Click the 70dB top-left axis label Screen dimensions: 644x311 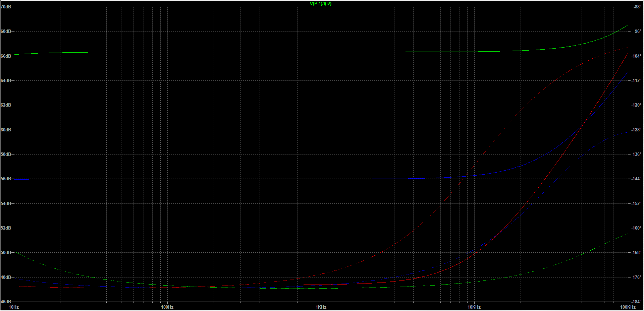coord(6,7)
